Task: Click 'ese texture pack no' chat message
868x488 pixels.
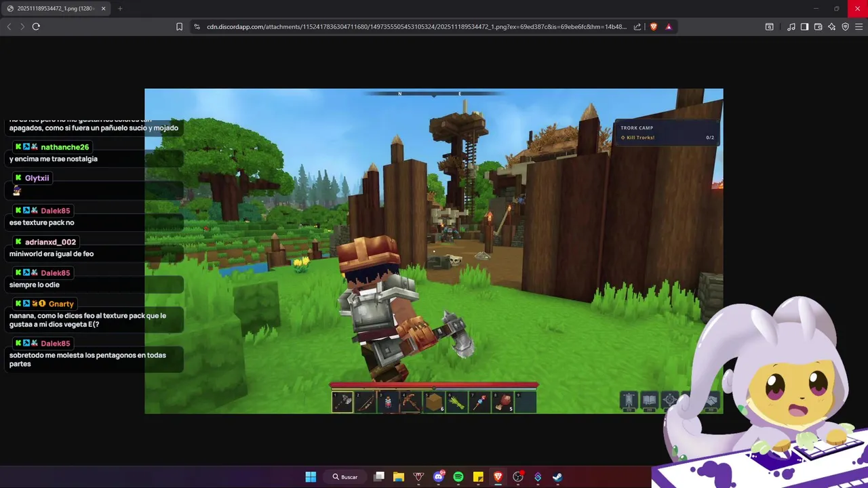Action: 42,222
